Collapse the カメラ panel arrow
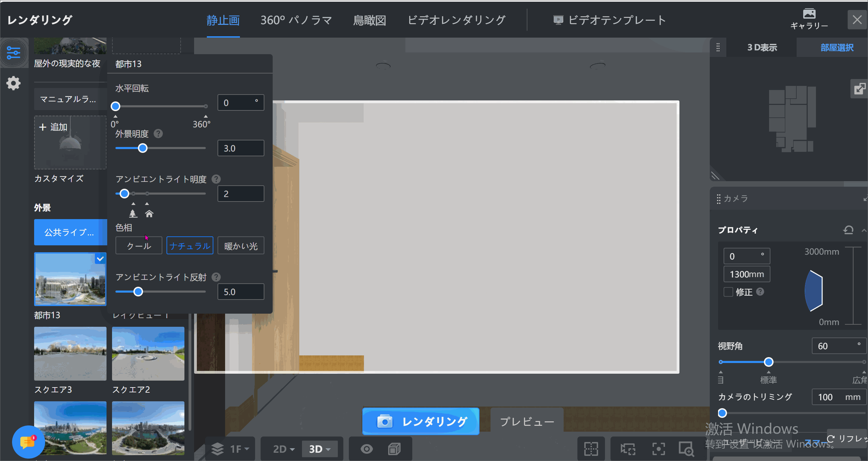868x461 pixels. point(865,198)
